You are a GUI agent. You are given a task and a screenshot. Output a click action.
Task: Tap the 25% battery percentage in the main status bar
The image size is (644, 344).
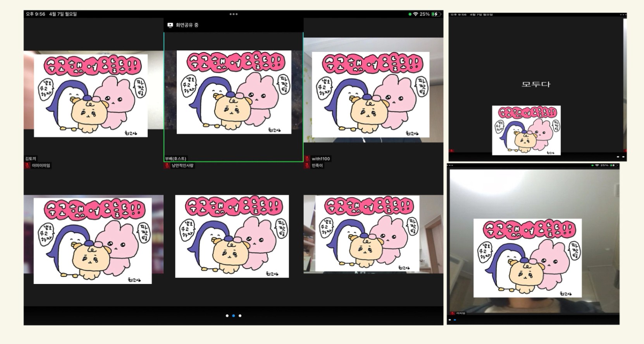(425, 14)
